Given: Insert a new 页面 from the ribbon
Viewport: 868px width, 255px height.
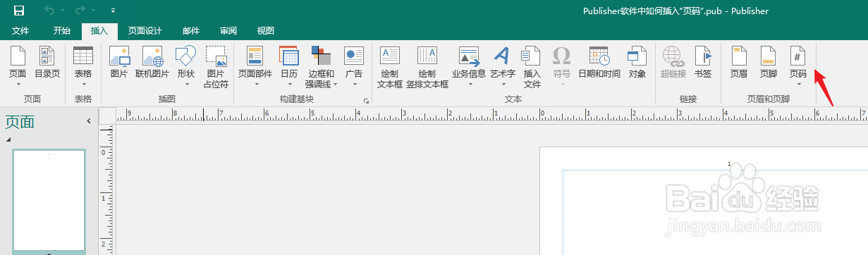Looking at the screenshot, I should point(18,62).
